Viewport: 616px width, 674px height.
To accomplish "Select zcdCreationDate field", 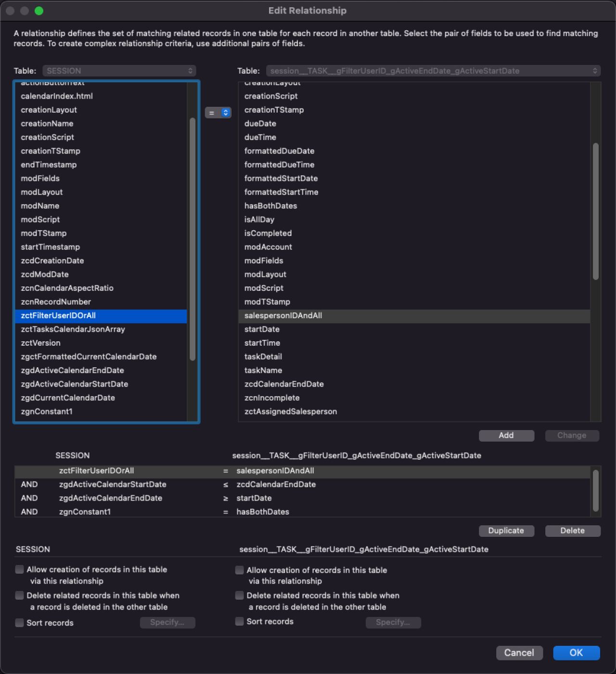I will point(101,260).
